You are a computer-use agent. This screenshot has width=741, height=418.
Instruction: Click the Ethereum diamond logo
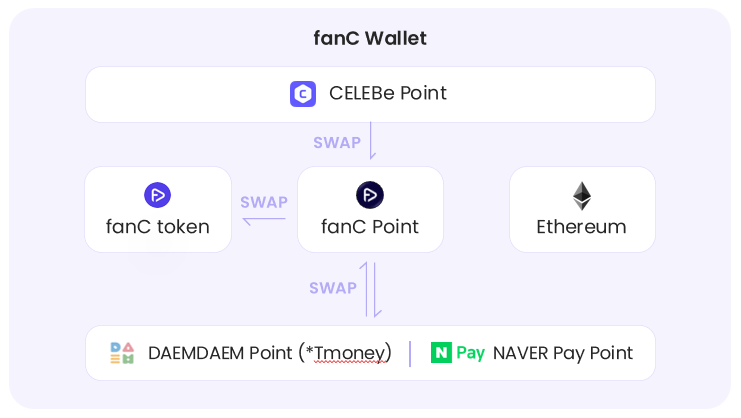point(581,196)
